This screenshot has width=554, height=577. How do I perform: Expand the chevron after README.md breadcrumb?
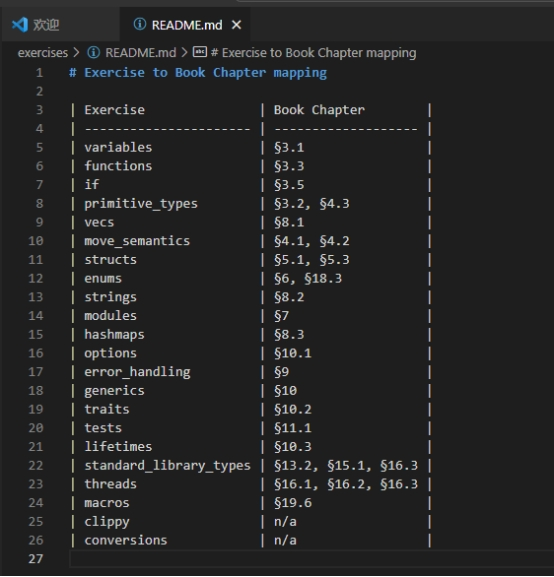(185, 53)
